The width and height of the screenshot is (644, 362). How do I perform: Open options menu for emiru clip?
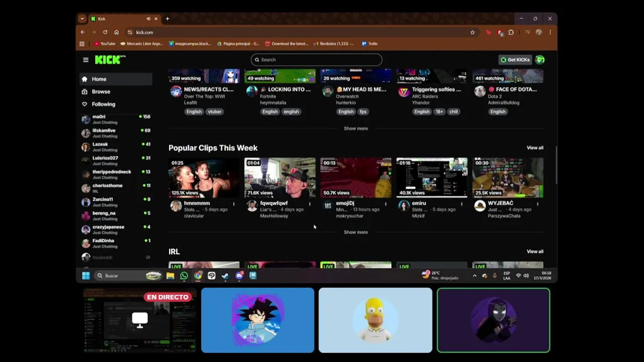point(462,204)
